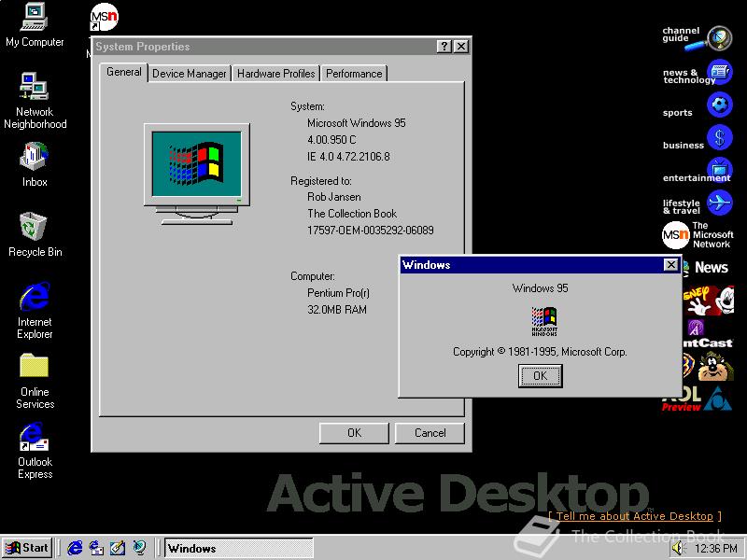The image size is (747, 560).
Task: Click the IE 4.0 4.72.2106.8 text
Action: coord(348,157)
